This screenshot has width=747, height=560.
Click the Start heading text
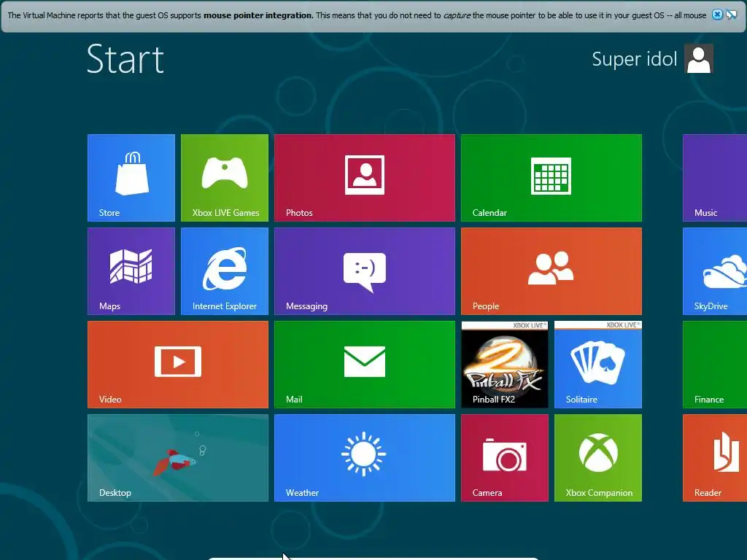pos(125,59)
